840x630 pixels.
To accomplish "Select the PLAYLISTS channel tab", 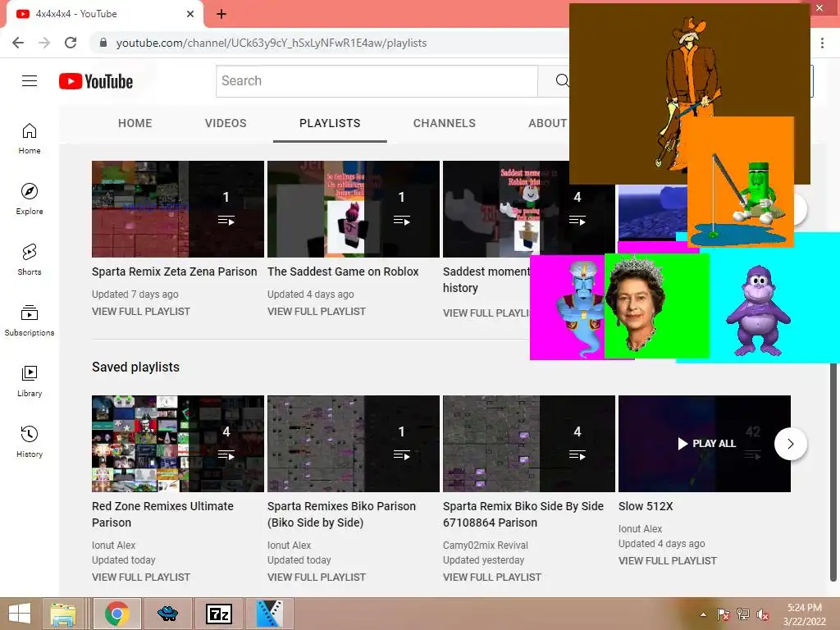I will (x=330, y=123).
